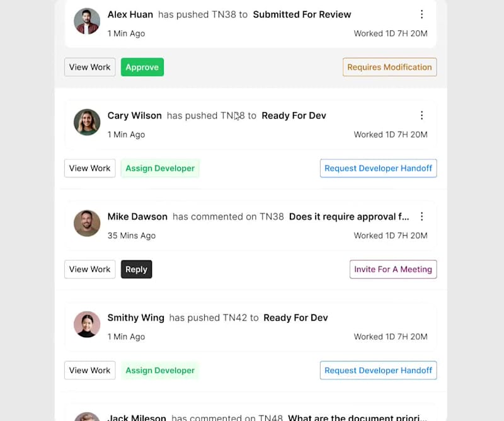The image size is (504, 421).
Task: Mark Alex Huan's submission as Requires Modification
Action: (x=389, y=67)
